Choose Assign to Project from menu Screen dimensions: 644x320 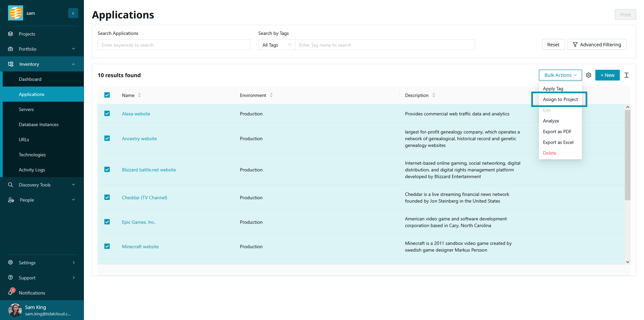[x=560, y=99]
